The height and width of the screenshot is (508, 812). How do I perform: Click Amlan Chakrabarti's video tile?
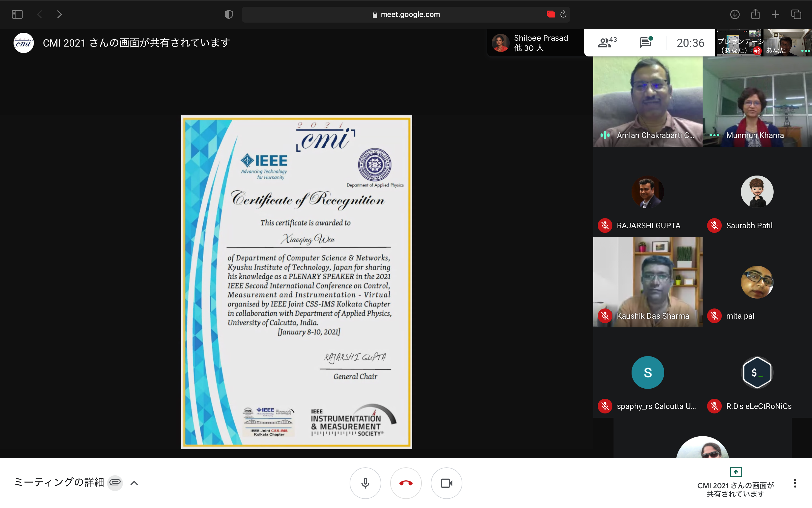[648, 102]
